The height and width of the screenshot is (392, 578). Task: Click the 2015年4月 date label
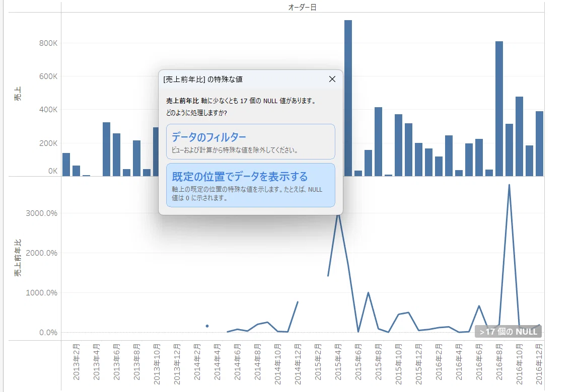pyautogui.click(x=338, y=362)
